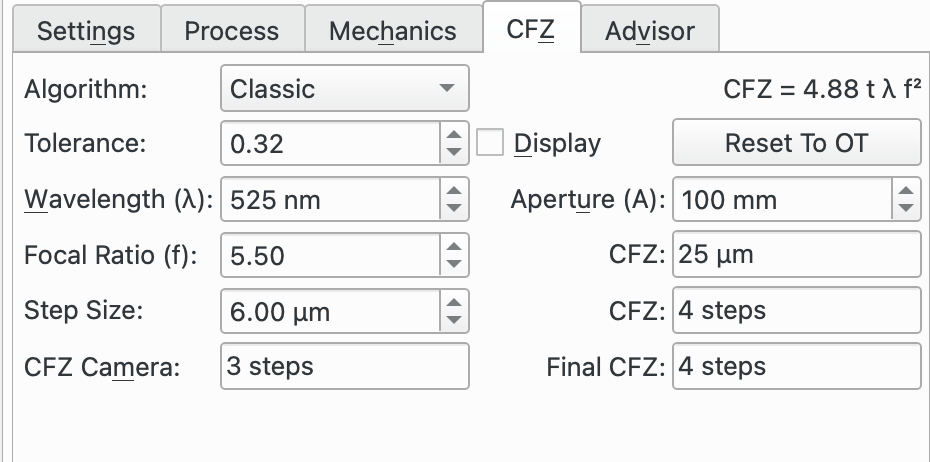The height and width of the screenshot is (462, 930).
Task: Raise Focal Ratio with the up arrow
Action: click(454, 247)
